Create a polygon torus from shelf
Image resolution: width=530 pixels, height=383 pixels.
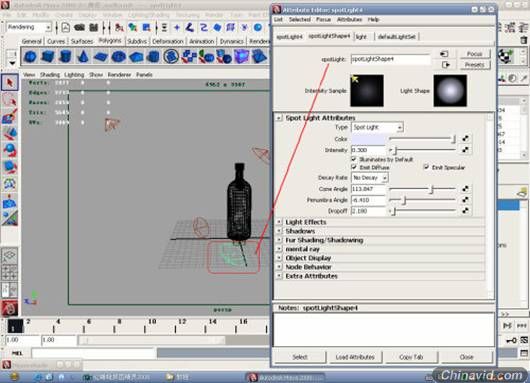tap(118, 56)
